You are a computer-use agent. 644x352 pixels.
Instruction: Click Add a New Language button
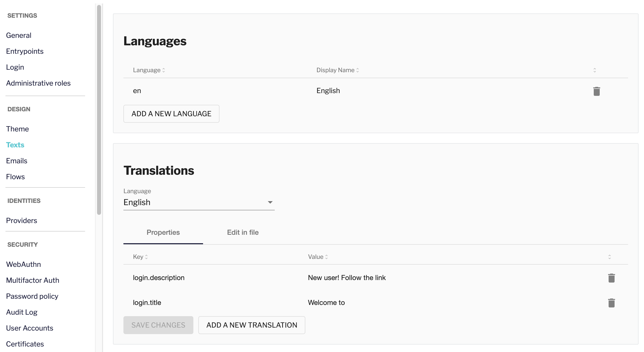pyautogui.click(x=171, y=114)
